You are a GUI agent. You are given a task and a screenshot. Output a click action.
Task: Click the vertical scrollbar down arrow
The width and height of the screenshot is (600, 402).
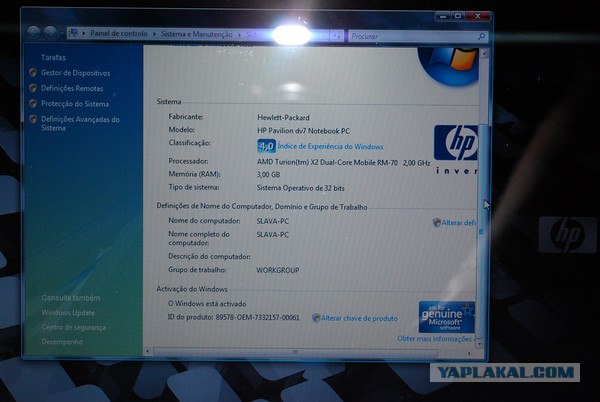[479, 344]
